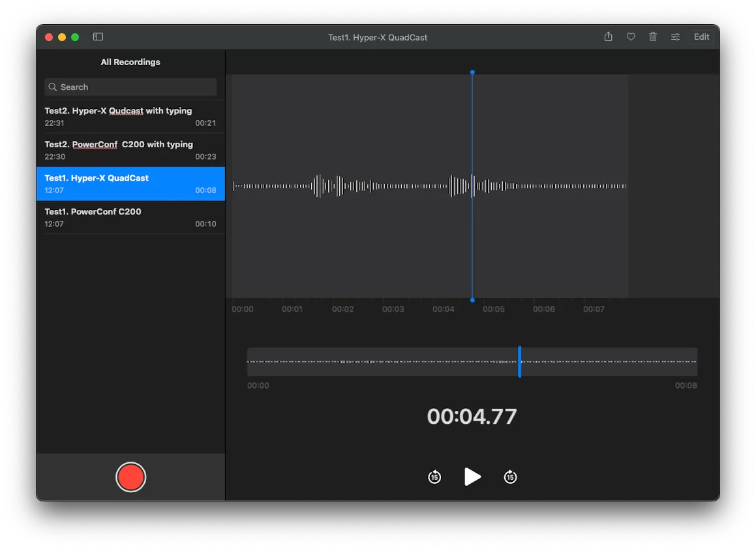This screenshot has width=756, height=549.
Task: Click the 00:02 mark on timeline ruler
Action: point(342,309)
